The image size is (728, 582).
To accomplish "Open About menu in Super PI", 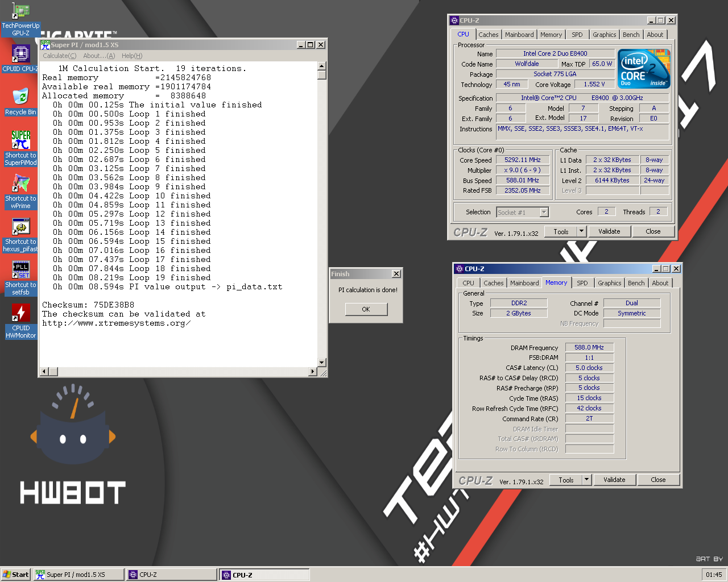I will pos(99,56).
